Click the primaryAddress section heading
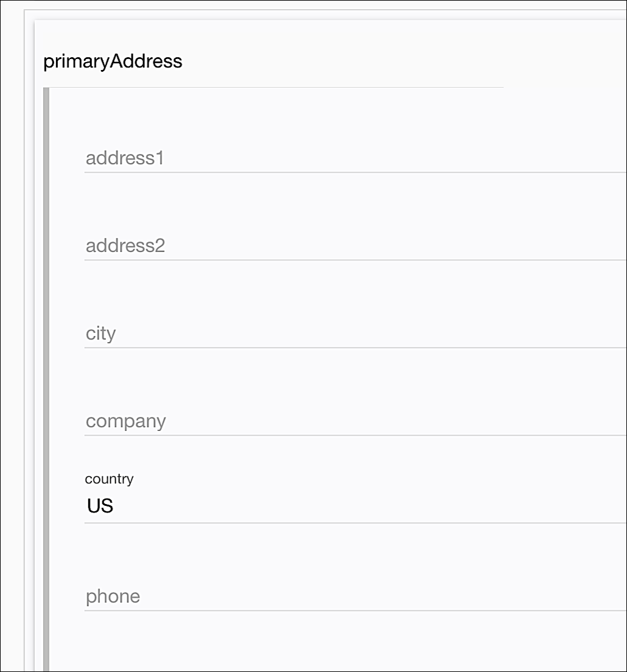 pos(113,61)
